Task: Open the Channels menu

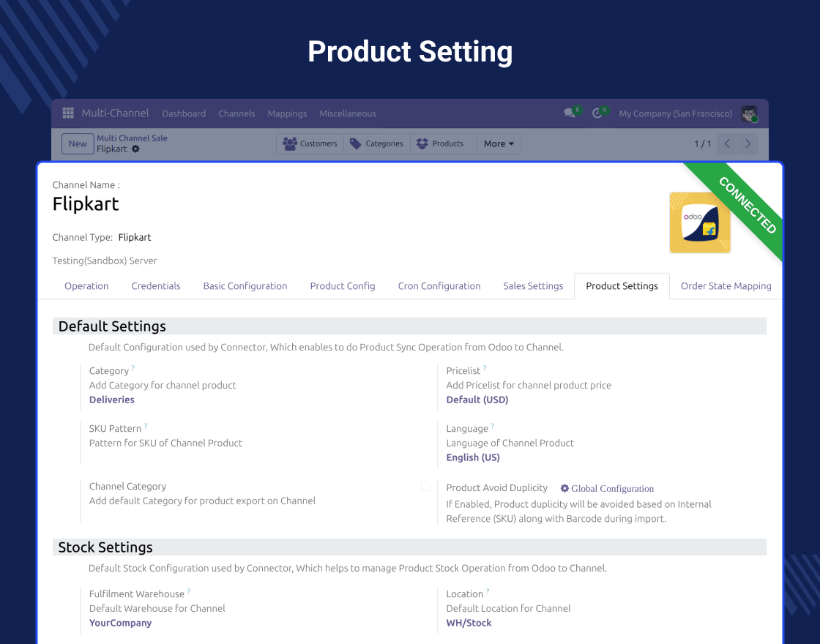Action: [237, 113]
